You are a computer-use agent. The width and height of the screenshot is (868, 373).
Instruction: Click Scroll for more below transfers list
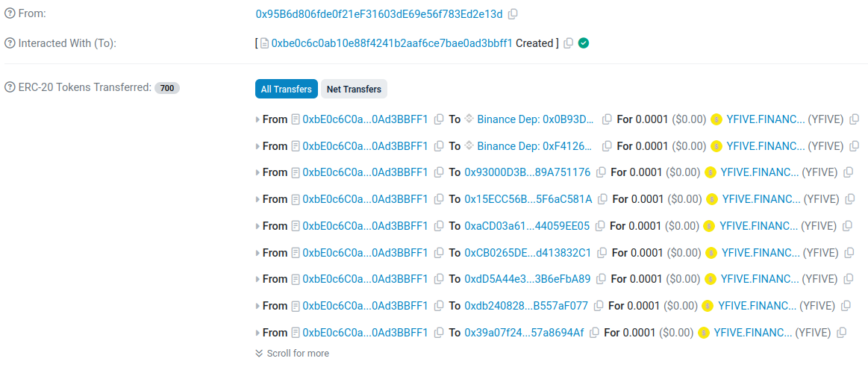pyautogui.click(x=297, y=353)
